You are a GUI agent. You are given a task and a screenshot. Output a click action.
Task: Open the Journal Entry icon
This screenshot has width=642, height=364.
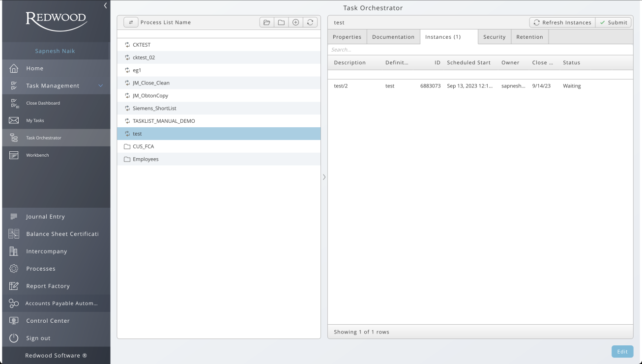(x=14, y=217)
